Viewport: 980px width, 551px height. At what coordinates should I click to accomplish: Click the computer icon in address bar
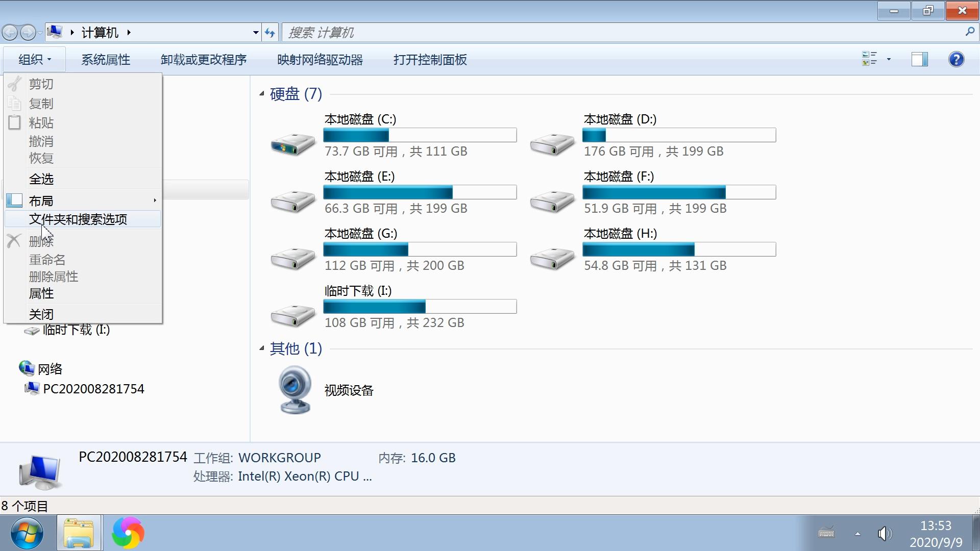55,32
